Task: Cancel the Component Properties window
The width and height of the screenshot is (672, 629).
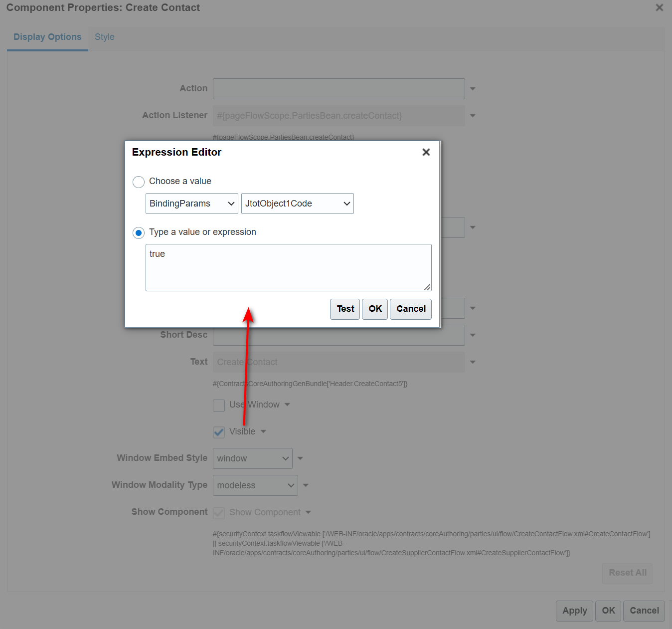Action: click(x=644, y=611)
